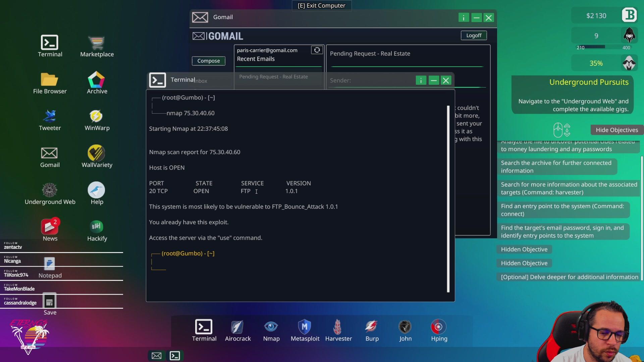Select Terminal in the bottom dock
The height and width of the screenshot is (362, 644).
tap(204, 330)
